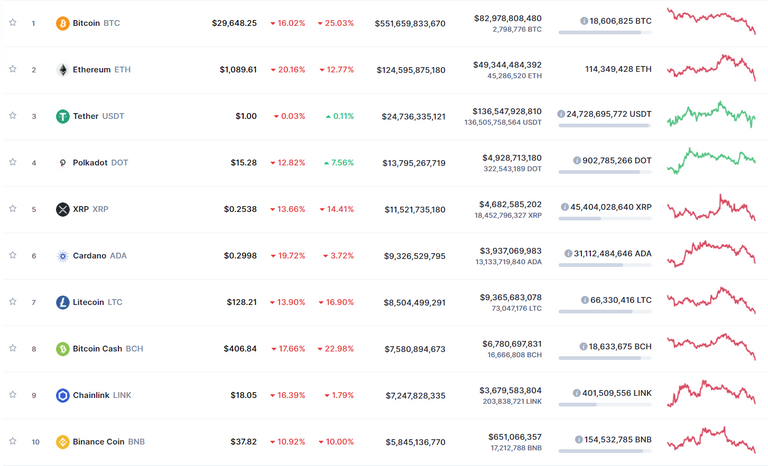Show info icon beside USDT supply
The height and width of the screenshot is (466, 768).
[561, 114]
